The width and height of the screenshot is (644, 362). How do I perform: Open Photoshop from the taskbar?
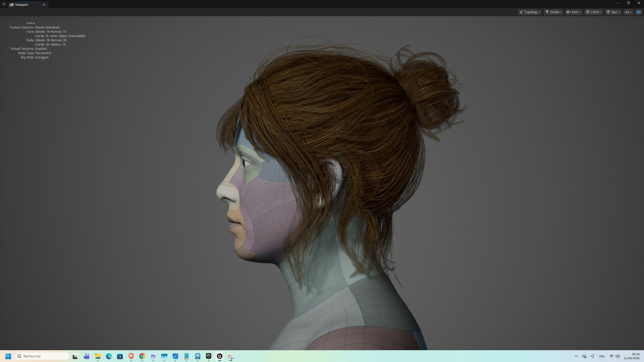pyautogui.click(x=153, y=356)
